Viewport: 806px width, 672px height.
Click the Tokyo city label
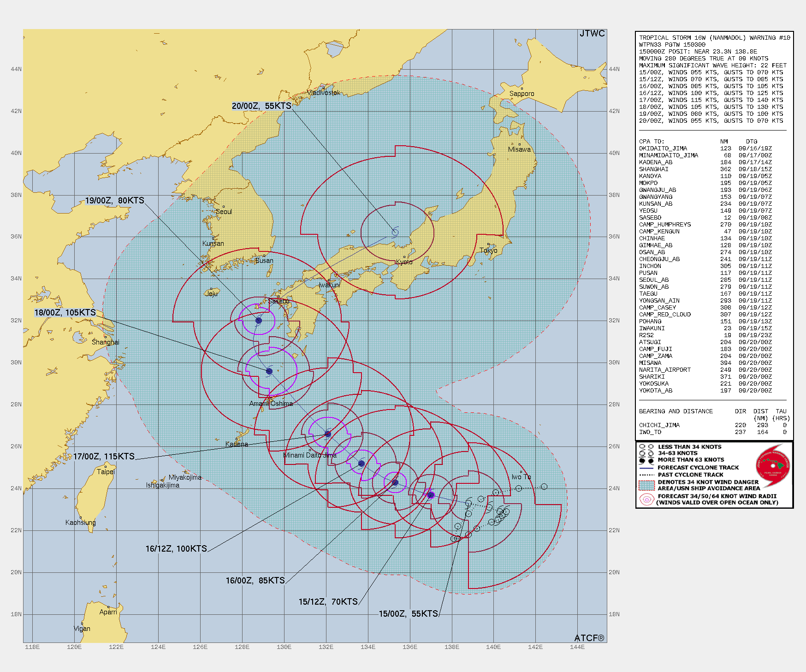488,250
